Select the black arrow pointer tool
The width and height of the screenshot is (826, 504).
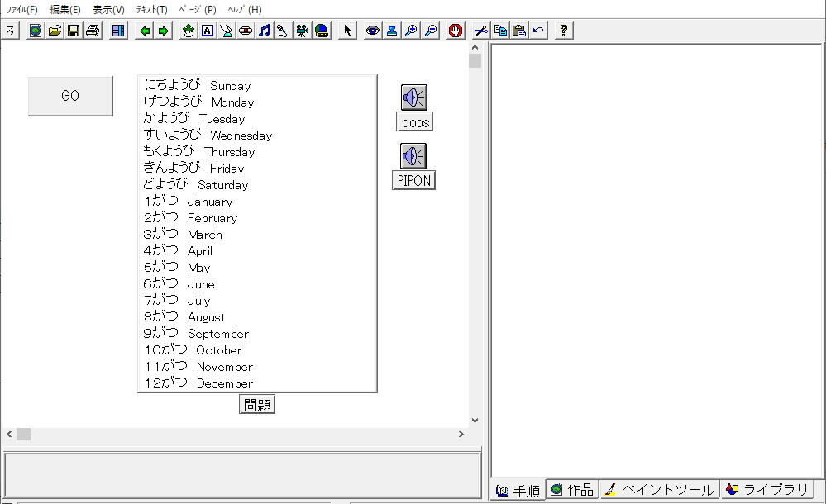click(347, 31)
